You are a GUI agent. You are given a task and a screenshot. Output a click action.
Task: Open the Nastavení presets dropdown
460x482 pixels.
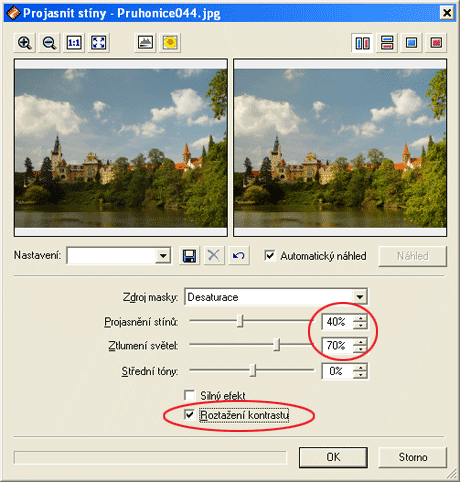click(163, 256)
